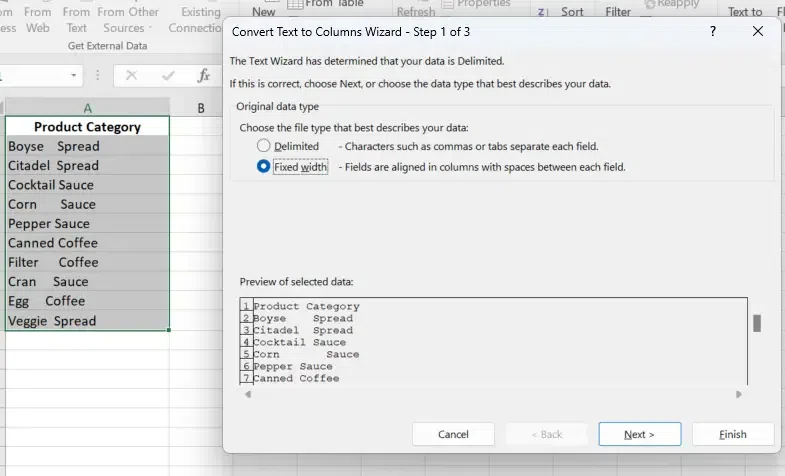Click the formula bar options dots
This screenshot has height=476, width=785.
(98, 75)
